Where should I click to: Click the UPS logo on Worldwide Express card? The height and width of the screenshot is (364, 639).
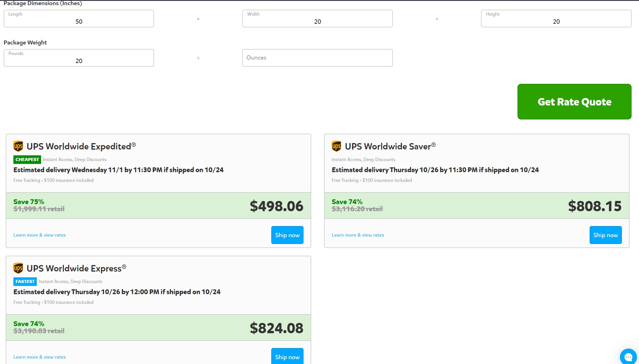(18, 268)
